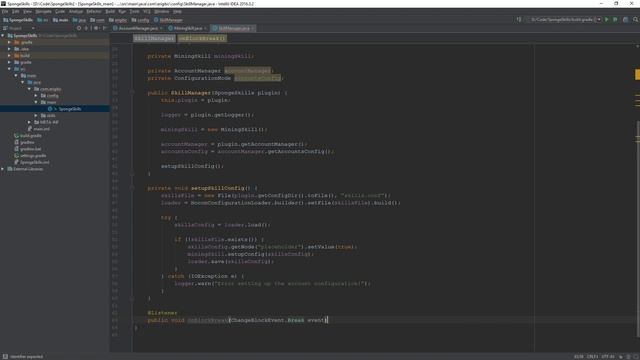Open the Navigate menu
The height and width of the screenshot is (360, 640).
click(43, 11)
